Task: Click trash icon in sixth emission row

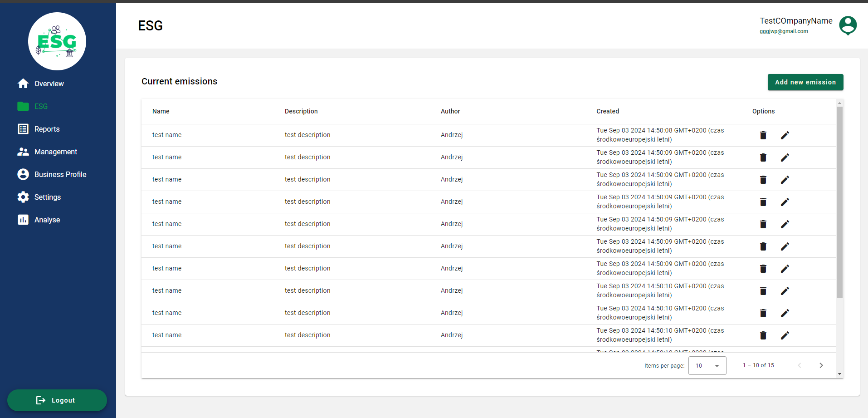Action: [763, 246]
